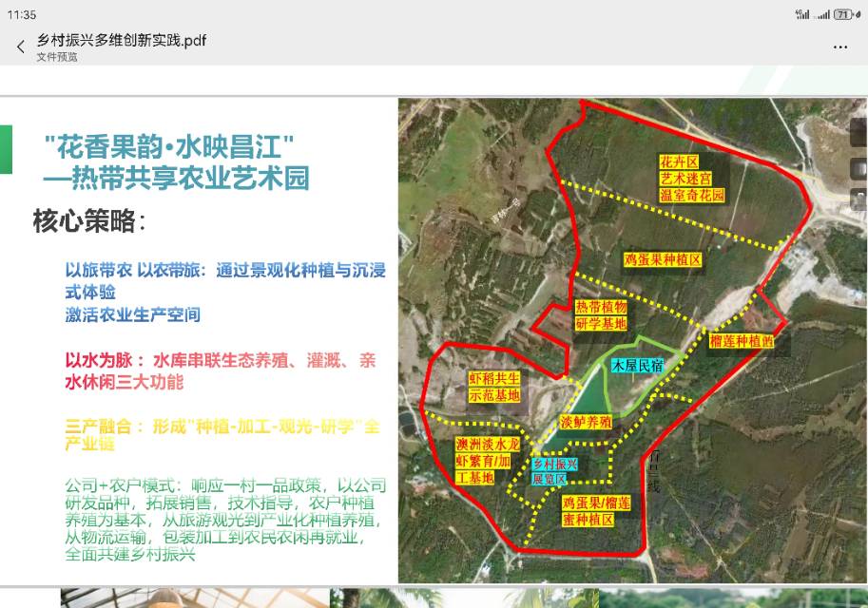Tap the 文件预览 subtitle text
Viewport: 868px width, 608px height.
click(x=57, y=57)
